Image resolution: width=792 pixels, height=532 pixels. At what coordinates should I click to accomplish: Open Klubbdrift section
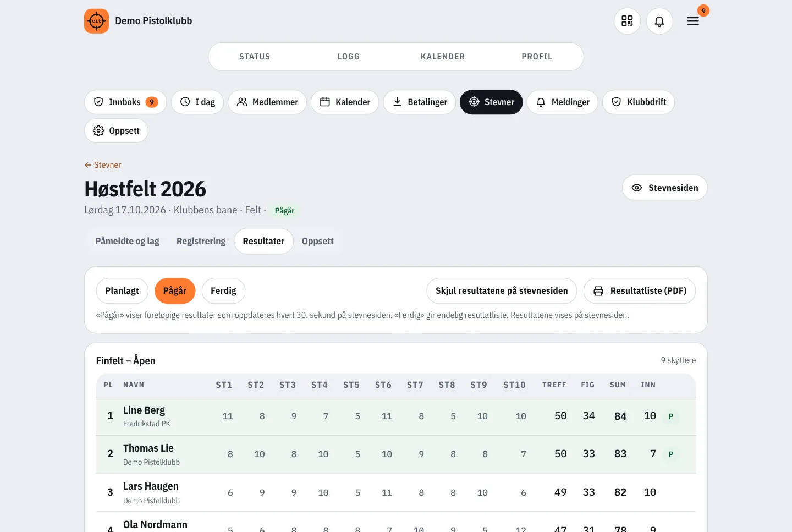[x=639, y=102]
